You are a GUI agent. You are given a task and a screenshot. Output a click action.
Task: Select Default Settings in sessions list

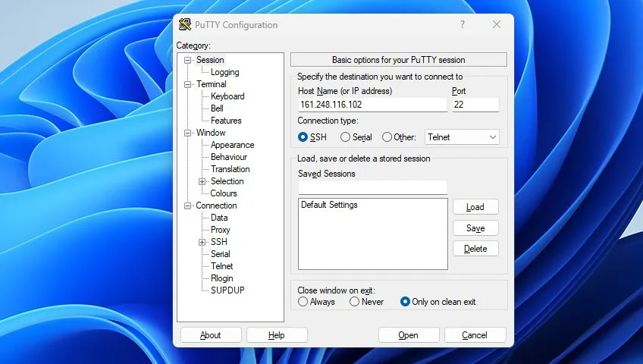pyautogui.click(x=329, y=205)
